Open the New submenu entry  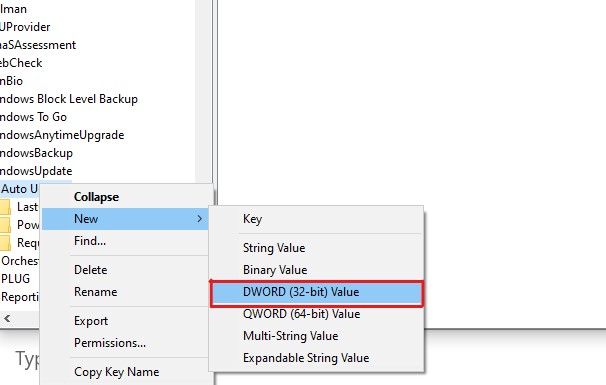tap(125, 219)
